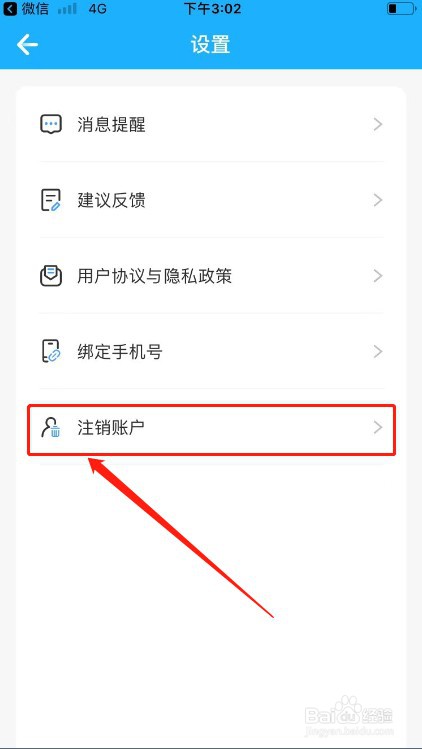422x749 pixels.
Task: Select 用户协议与隐私政策 text
Action: pyautogui.click(x=154, y=276)
